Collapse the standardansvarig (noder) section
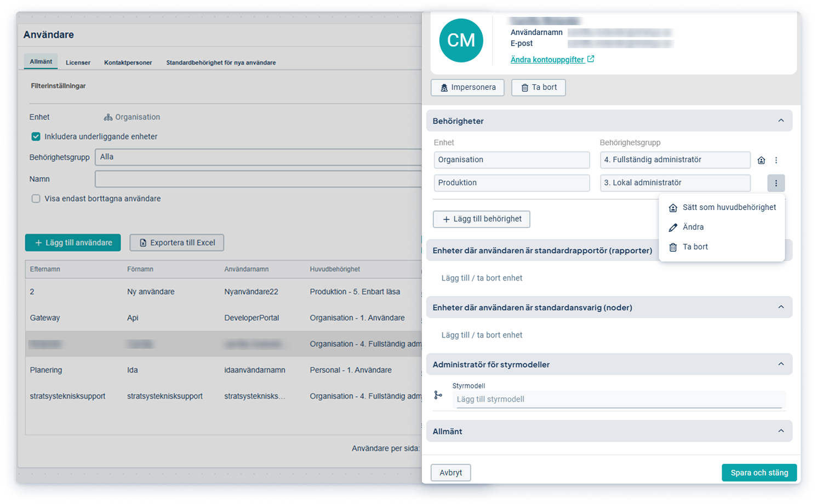 pos(781,307)
